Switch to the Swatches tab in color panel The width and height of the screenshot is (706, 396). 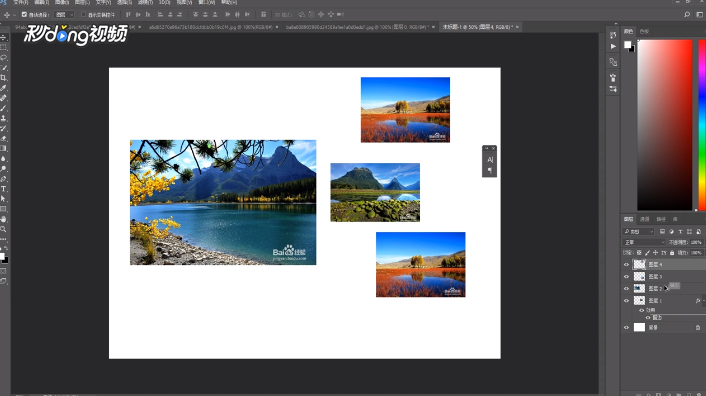pos(644,32)
